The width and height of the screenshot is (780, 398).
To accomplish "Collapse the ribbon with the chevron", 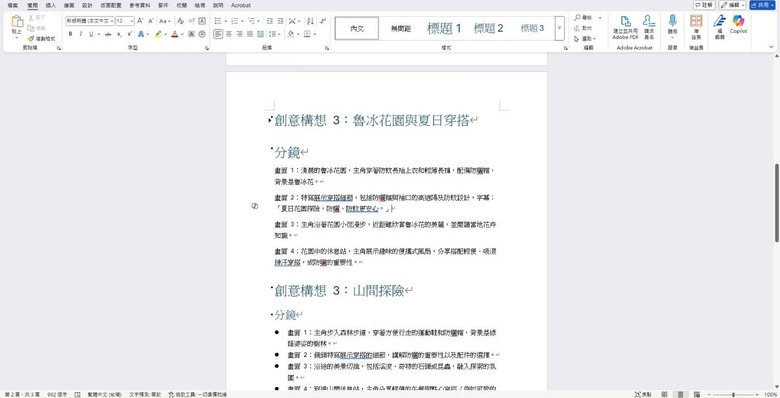I will pyautogui.click(x=772, y=47).
